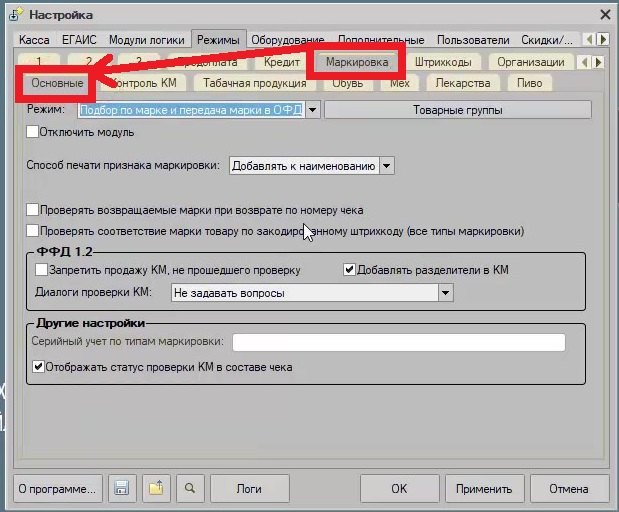Open the Скидки tab

tap(547, 40)
